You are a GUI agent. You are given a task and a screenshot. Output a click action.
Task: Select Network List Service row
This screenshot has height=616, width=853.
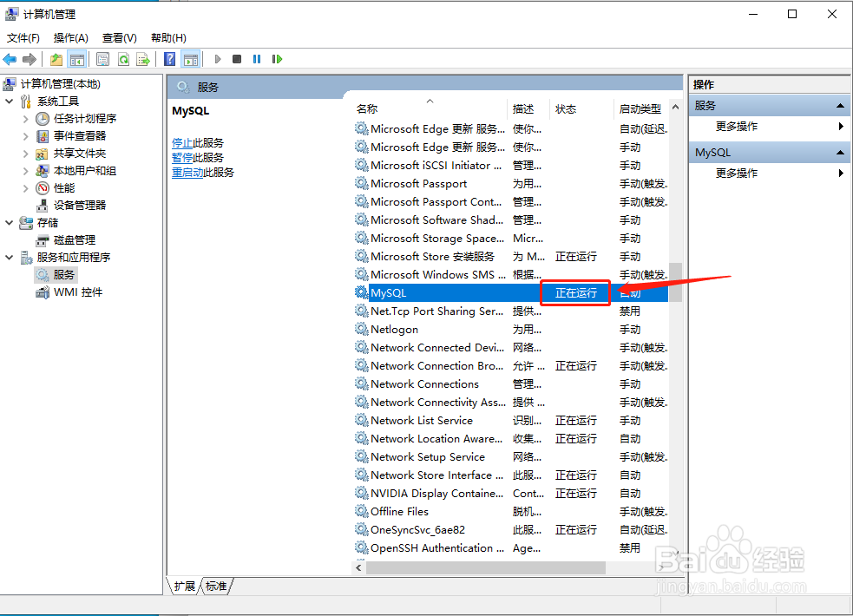[510, 420]
